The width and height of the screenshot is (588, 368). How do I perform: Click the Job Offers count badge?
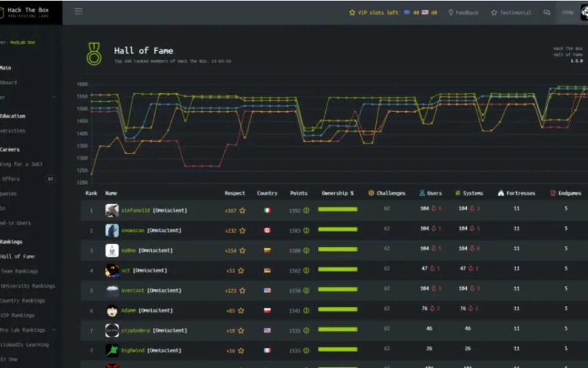(50, 179)
